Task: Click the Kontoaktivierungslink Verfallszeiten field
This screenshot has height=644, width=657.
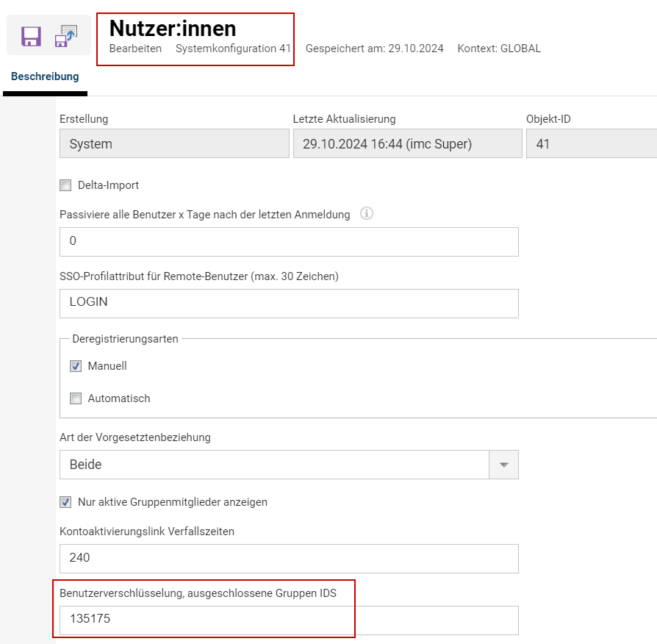Action: (288, 558)
